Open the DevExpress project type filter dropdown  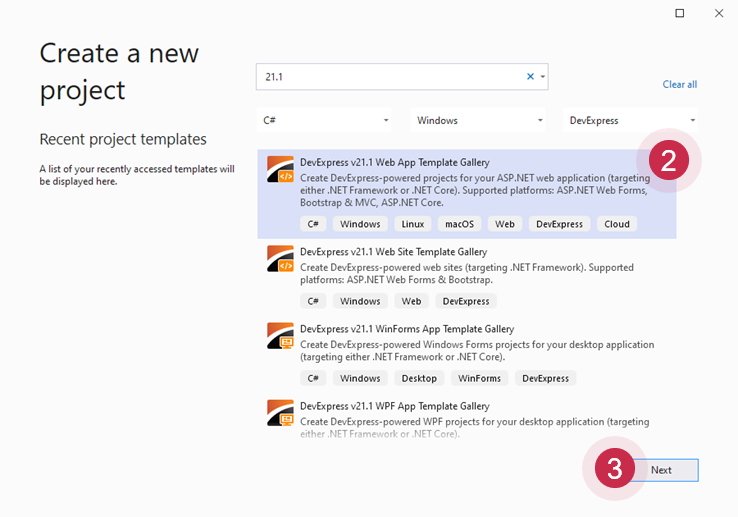coord(631,120)
